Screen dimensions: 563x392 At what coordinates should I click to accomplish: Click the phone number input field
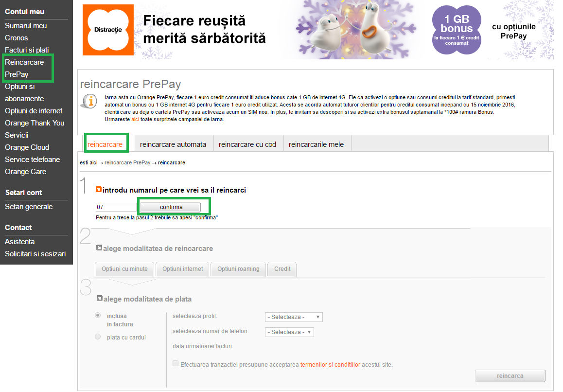point(116,207)
